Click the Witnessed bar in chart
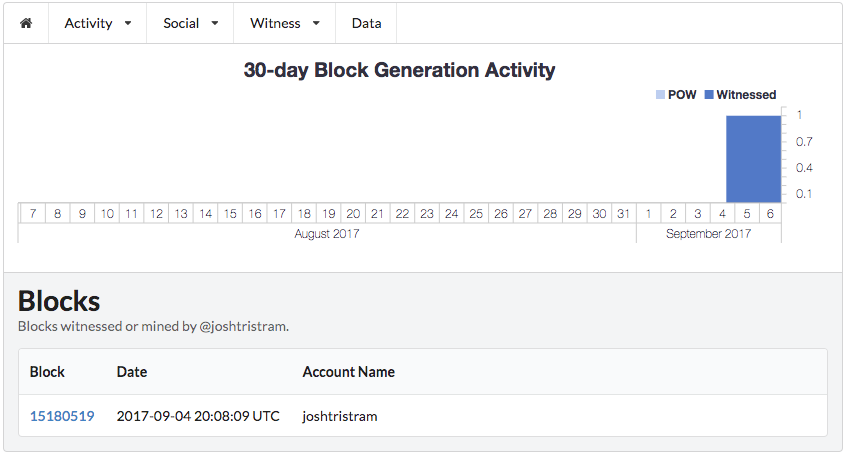 click(754, 159)
